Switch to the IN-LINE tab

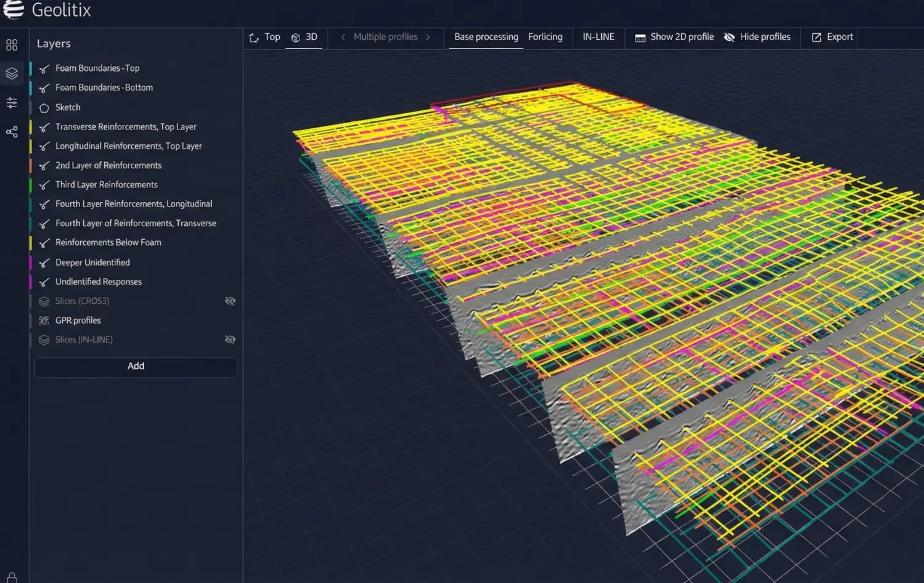point(598,37)
